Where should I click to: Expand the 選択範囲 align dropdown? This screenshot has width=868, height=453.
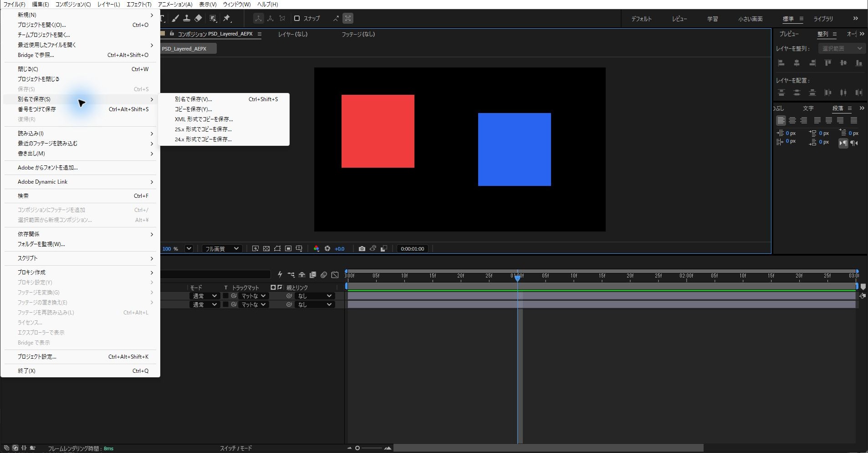tap(842, 48)
